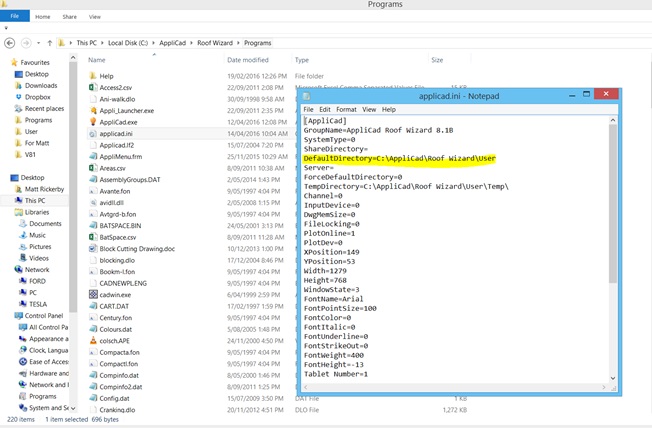652x428 pixels.
Task: Select applicad.ini file icon
Action: tap(93, 134)
